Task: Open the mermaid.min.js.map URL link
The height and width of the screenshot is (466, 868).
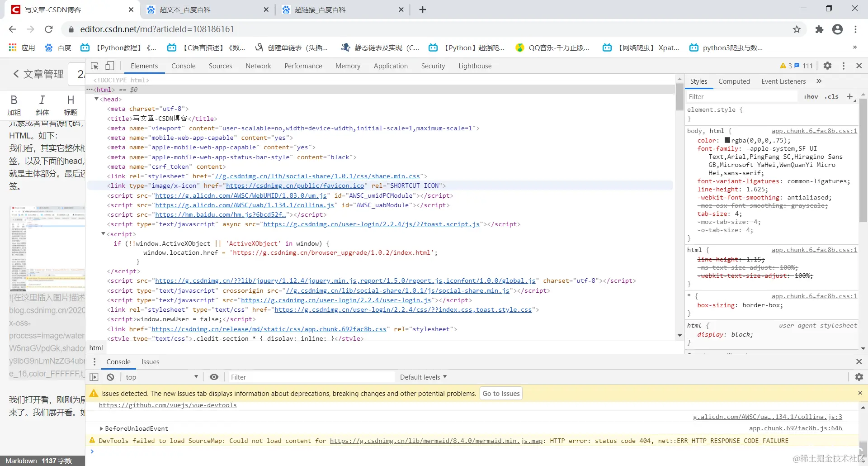Action: 436,441
